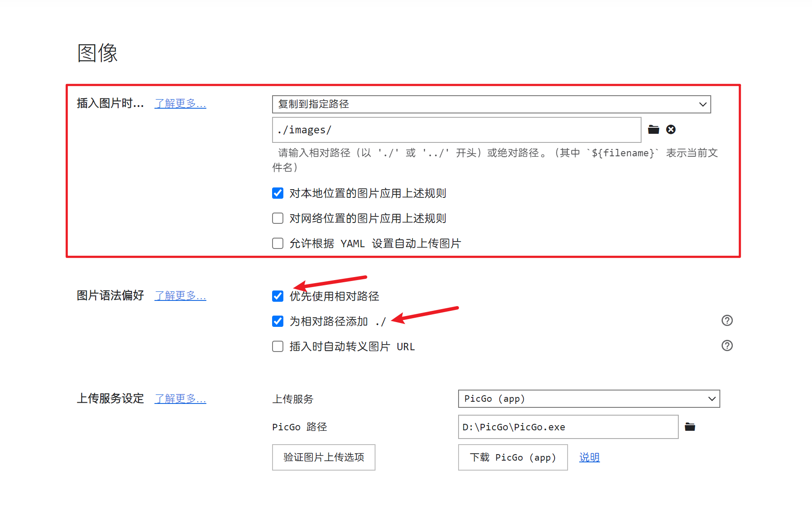Enable 插入时自动转义图片 URL checkbox
The width and height of the screenshot is (812, 526).
pyautogui.click(x=278, y=346)
